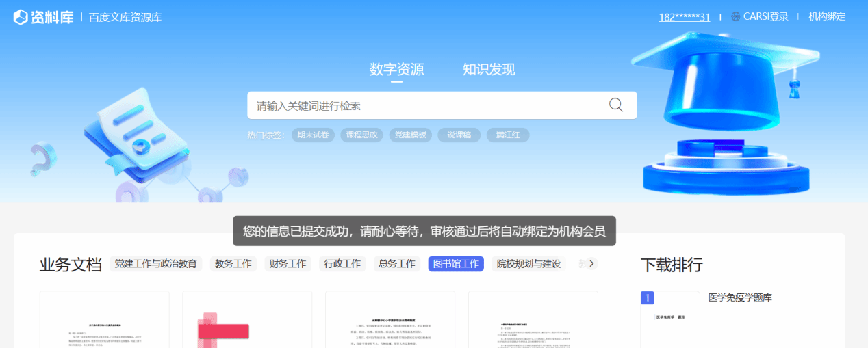Switch to 知识发现 tab
This screenshot has width=868, height=348.
489,70
